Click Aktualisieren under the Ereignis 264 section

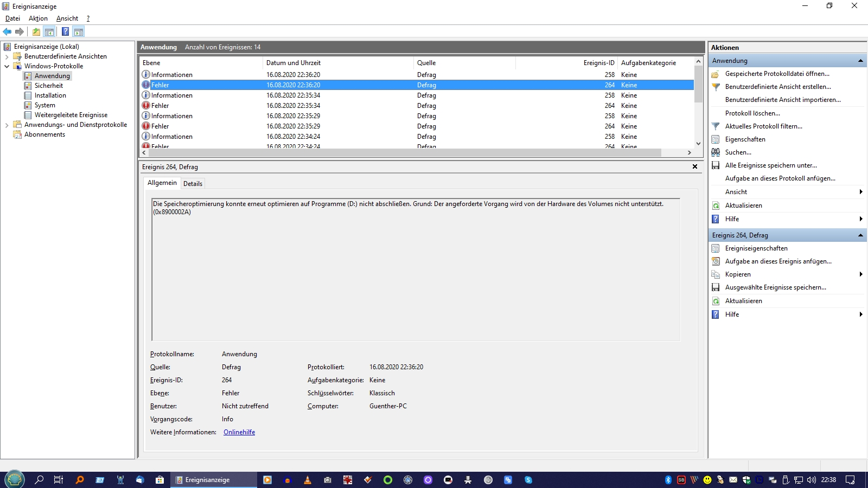pos(743,301)
